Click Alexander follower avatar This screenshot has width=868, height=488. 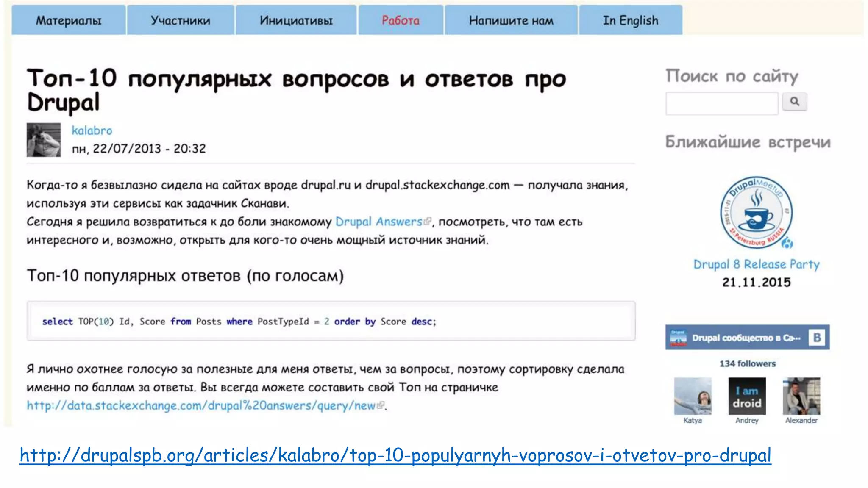click(x=801, y=396)
